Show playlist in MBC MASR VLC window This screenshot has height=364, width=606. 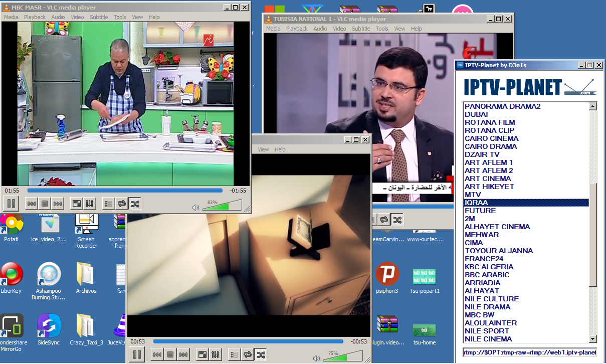(x=109, y=204)
